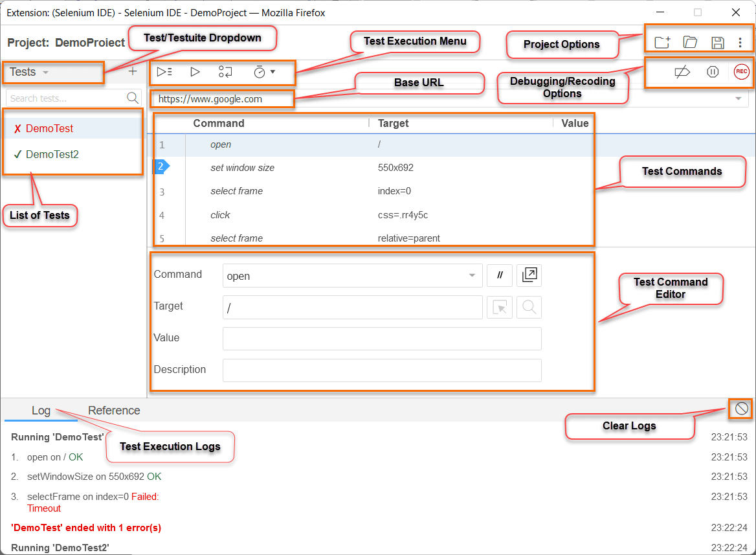Click row number 1 gutter
The image size is (756, 555).
point(162,145)
